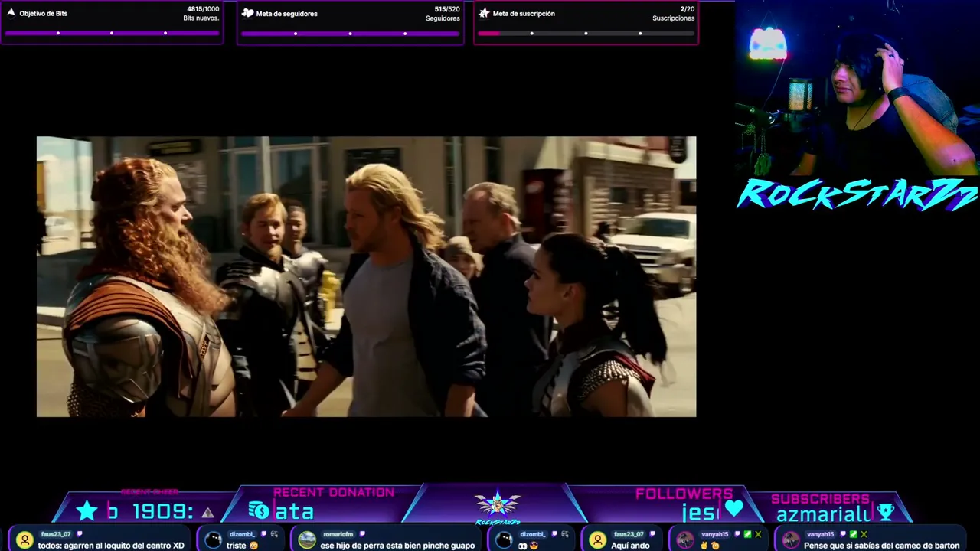
Task: Click the '1909:' recent cheer ticker text
Action: pyautogui.click(x=164, y=512)
